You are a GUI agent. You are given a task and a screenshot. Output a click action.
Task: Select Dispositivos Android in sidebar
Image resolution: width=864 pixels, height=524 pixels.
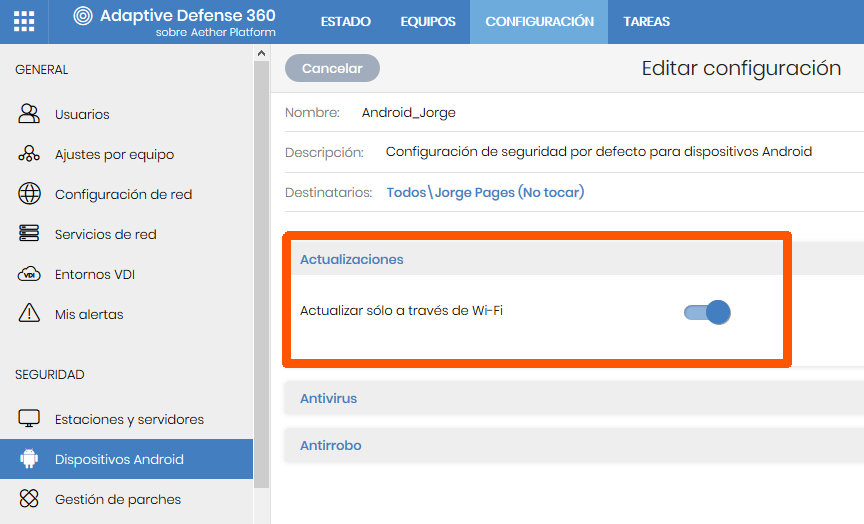pyautogui.click(x=126, y=459)
